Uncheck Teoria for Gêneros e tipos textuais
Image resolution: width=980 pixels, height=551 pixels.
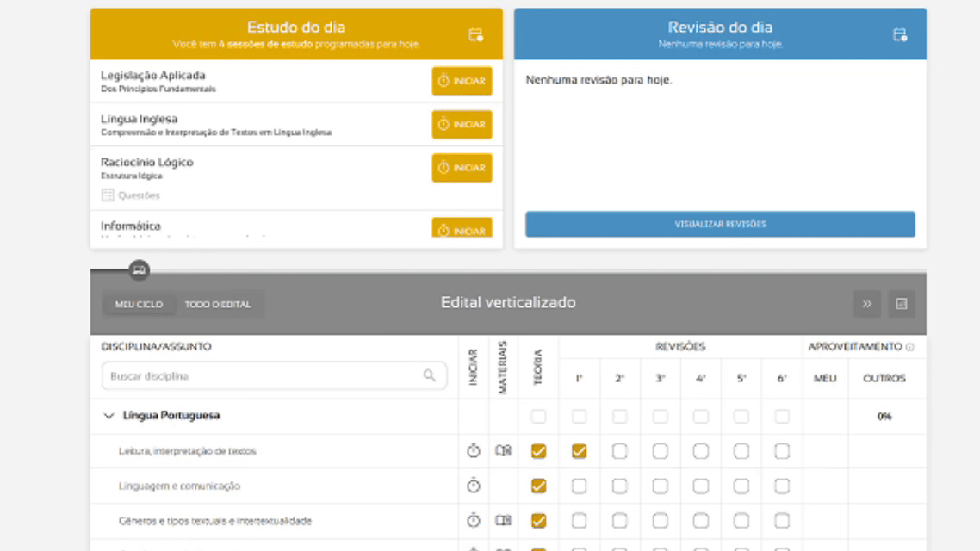538,521
